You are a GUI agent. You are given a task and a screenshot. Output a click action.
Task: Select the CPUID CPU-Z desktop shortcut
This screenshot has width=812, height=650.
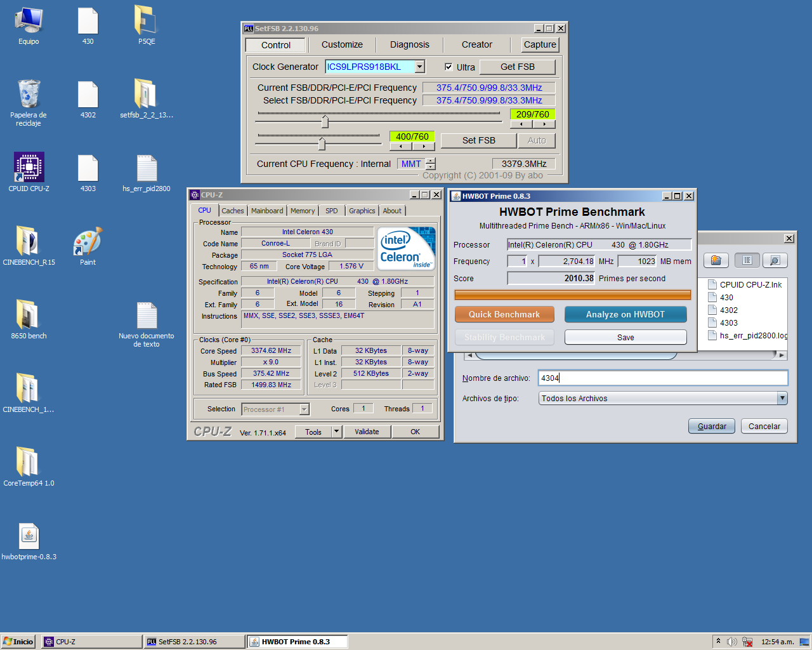pos(29,172)
